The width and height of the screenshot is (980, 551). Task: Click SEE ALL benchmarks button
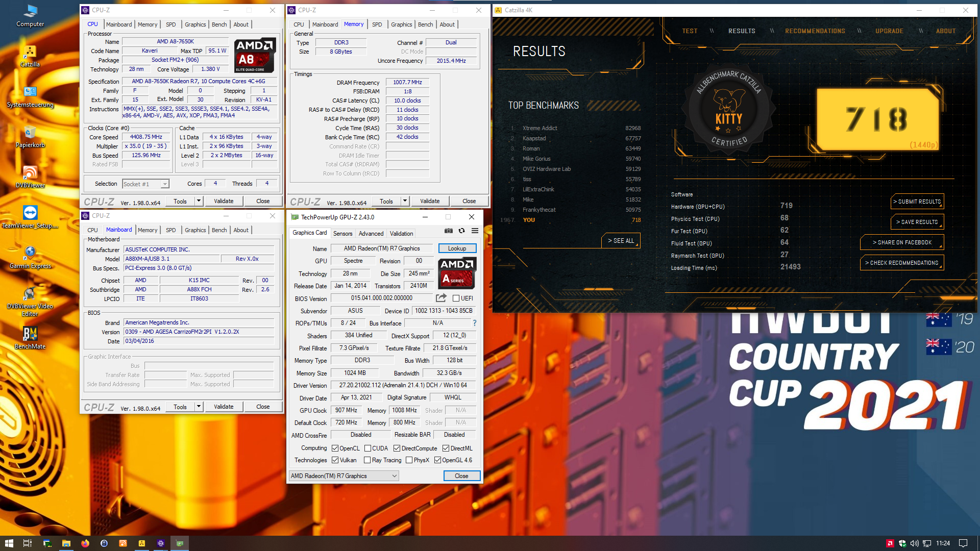621,241
